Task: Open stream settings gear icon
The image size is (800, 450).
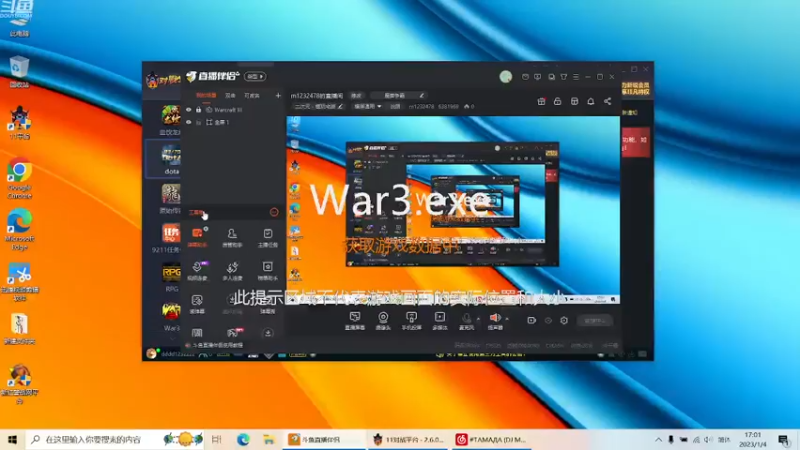Action: pos(564,320)
